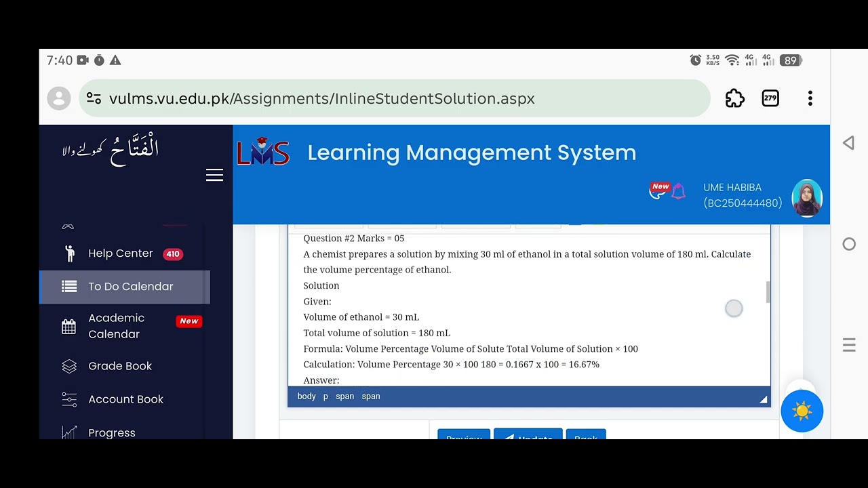Click the Academic Calendar icon
This screenshot has height=488, width=868.
pyautogui.click(x=69, y=327)
